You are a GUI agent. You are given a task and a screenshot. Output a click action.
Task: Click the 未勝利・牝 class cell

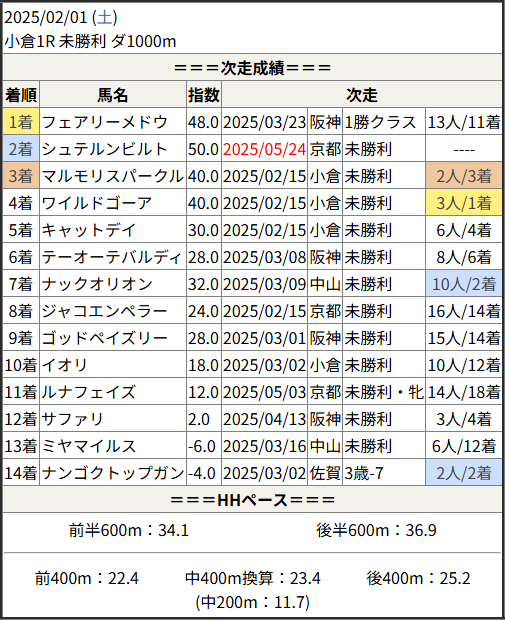pos(384,392)
